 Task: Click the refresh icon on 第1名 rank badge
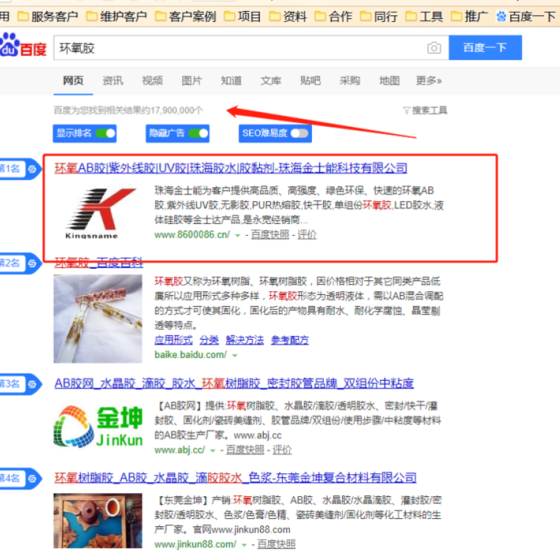32,169
